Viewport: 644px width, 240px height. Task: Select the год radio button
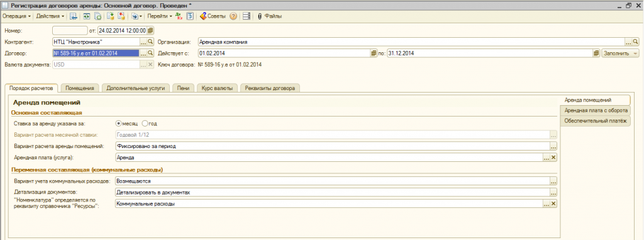pos(145,123)
